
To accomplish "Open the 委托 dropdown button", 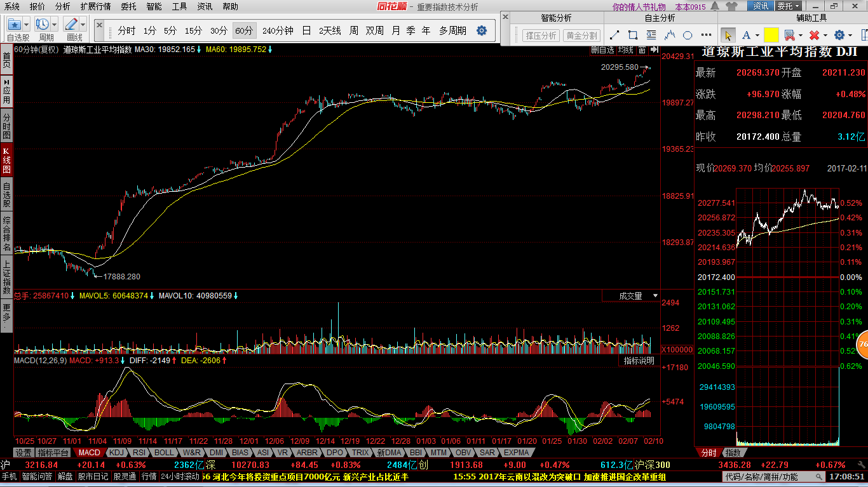I will (788, 6).
